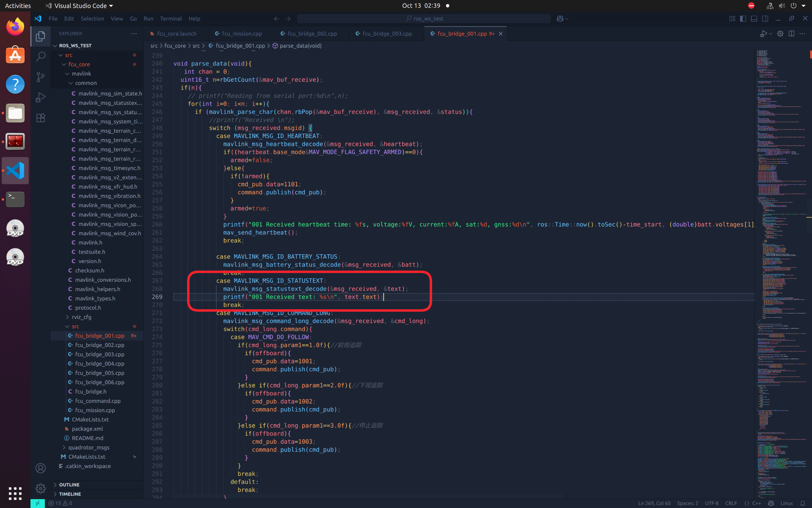Run the Debug C++ File play button
The width and height of the screenshot is (812, 508).
pyautogui.click(x=764, y=34)
